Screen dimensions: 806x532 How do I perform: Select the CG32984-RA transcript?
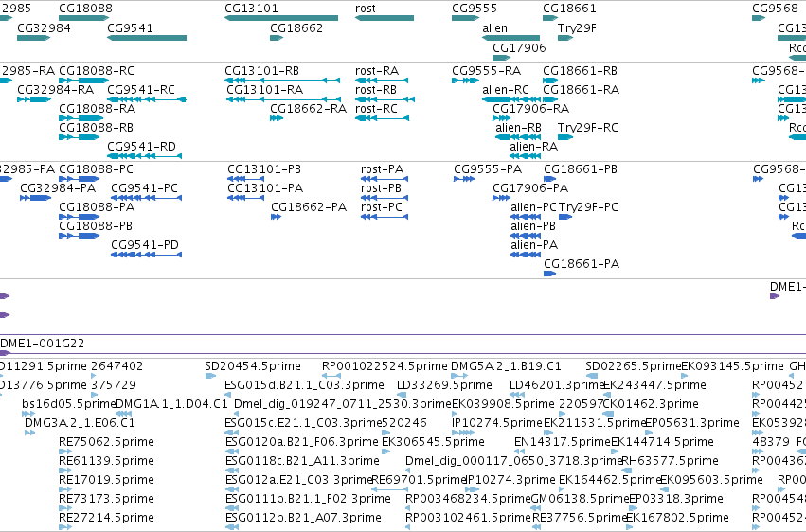[x=34, y=99]
